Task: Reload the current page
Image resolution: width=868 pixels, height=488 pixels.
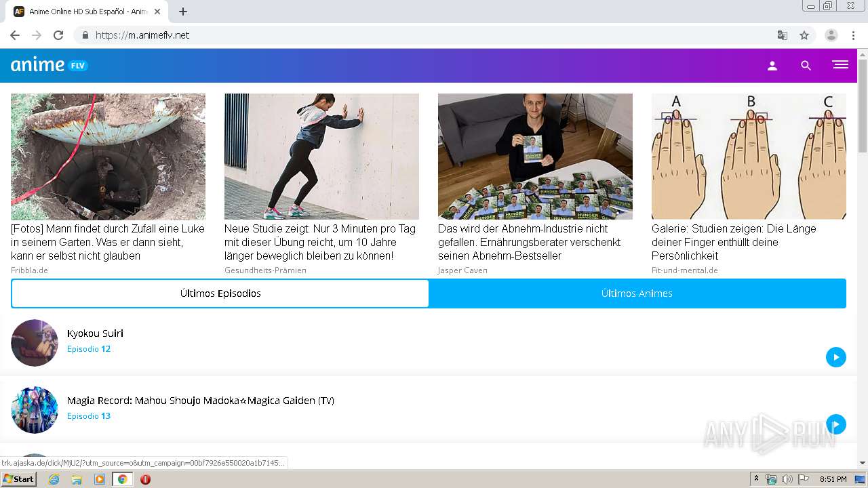Action: pos(58,35)
